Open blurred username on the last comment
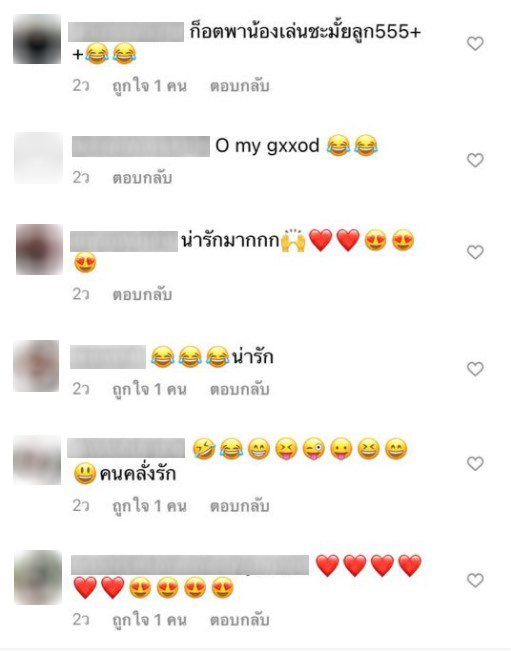This screenshot has width=511, height=651. (x=190, y=565)
